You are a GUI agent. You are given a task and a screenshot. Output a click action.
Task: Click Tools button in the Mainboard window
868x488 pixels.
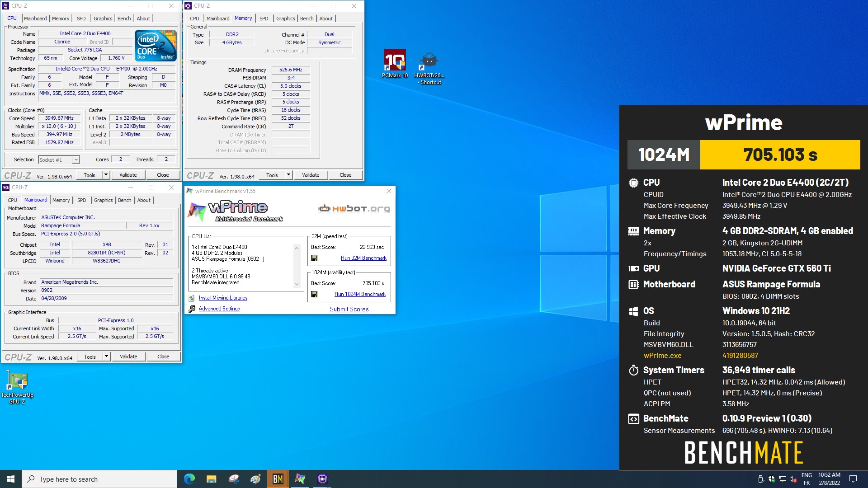coord(90,357)
